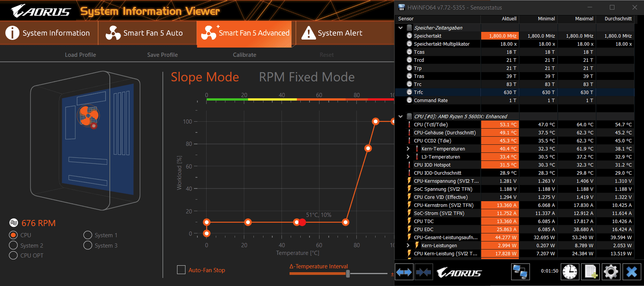
Task: Select the CPU Core VID (Effective) row
Action: [515, 197]
